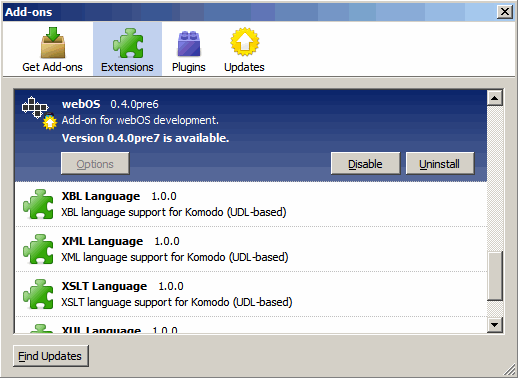Open the Get Add-ons section
The height and width of the screenshot is (378, 518).
(x=52, y=49)
